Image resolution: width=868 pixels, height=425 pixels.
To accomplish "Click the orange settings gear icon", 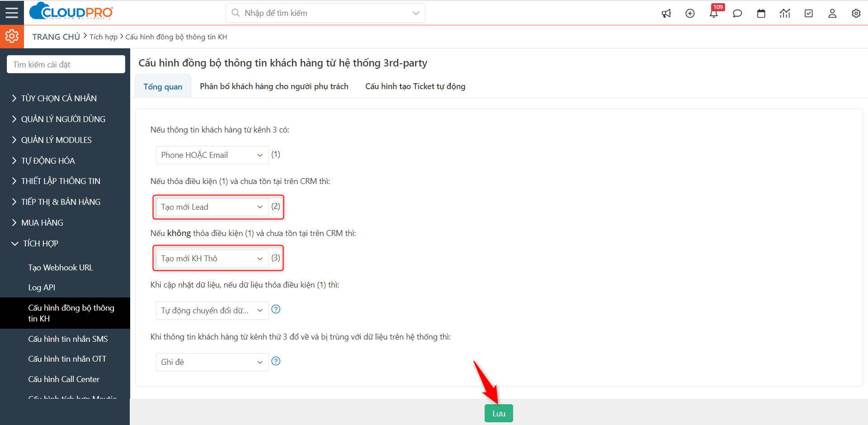I will click(x=12, y=36).
